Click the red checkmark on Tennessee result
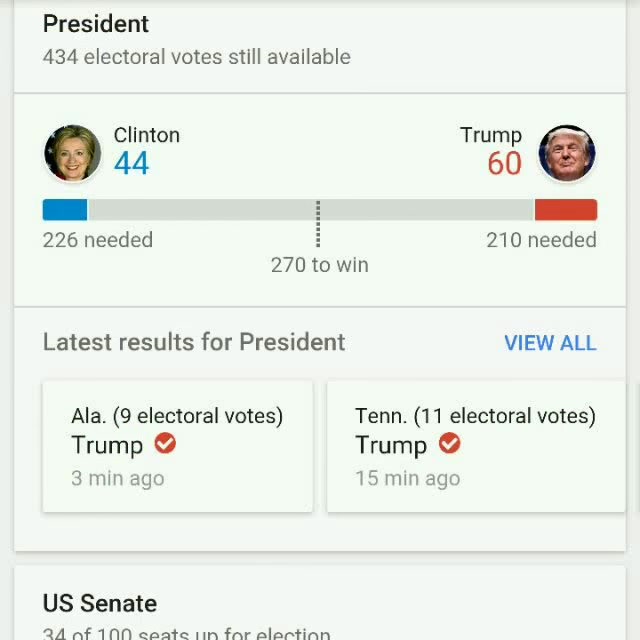640x640 pixels. [x=450, y=443]
